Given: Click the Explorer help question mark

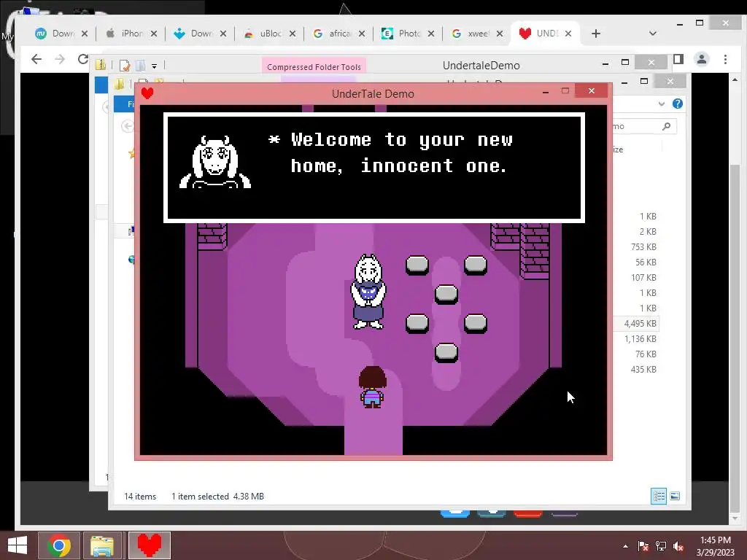Looking at the screenshot, I should pyautogui.click(x=678, y=104).
